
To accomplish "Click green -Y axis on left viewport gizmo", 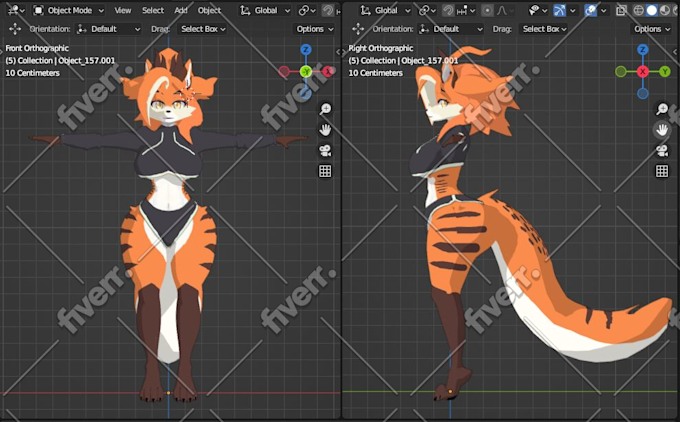I will pos(306,71).
